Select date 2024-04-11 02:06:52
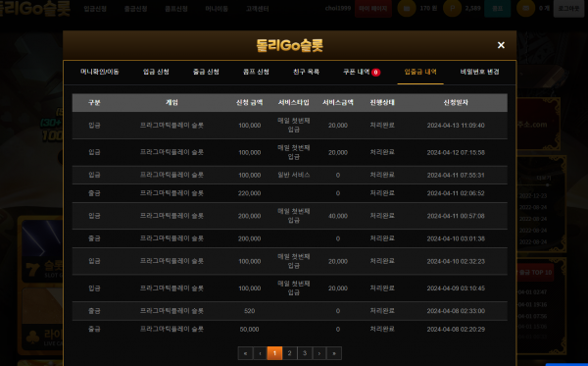The width and height of the screenshot is (588, 366). coord(456,193)
